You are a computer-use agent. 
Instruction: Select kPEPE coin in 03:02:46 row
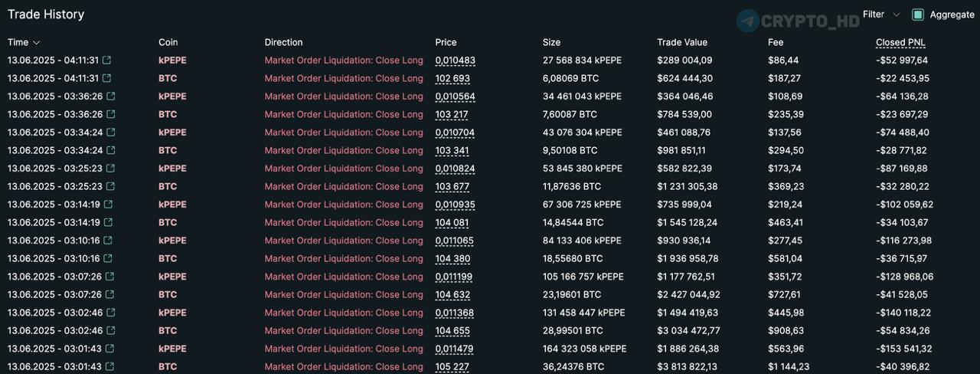click(x=172, y=313)
